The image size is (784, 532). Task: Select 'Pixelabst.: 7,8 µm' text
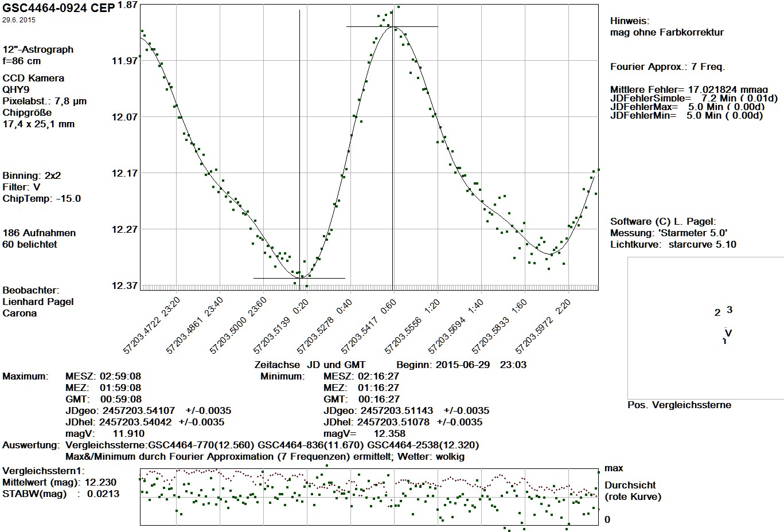point(45,101)
